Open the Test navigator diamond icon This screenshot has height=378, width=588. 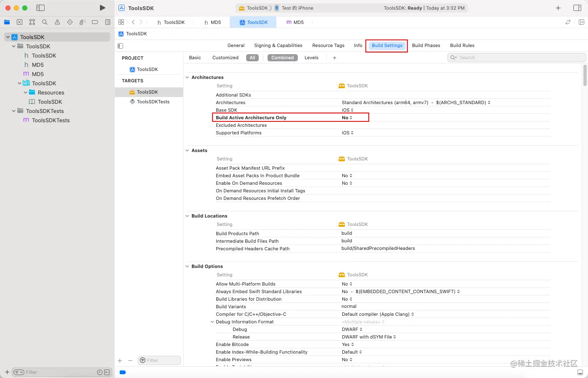70,22
